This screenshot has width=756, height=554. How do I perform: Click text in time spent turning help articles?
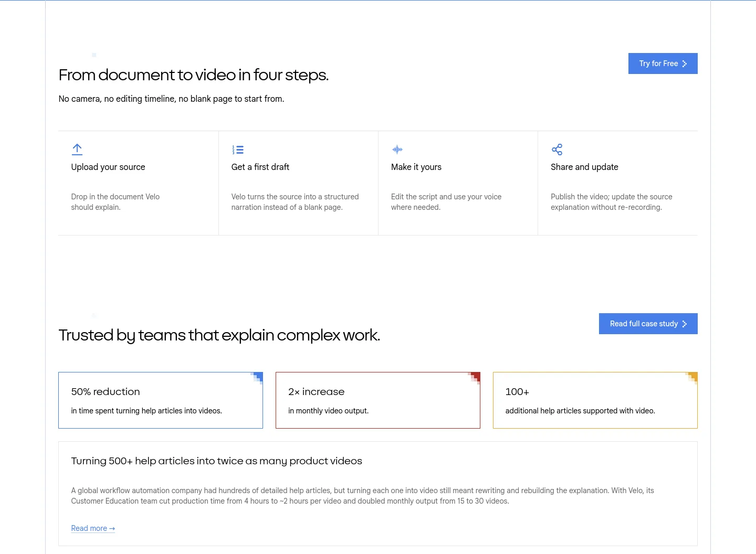coord(146,411)
